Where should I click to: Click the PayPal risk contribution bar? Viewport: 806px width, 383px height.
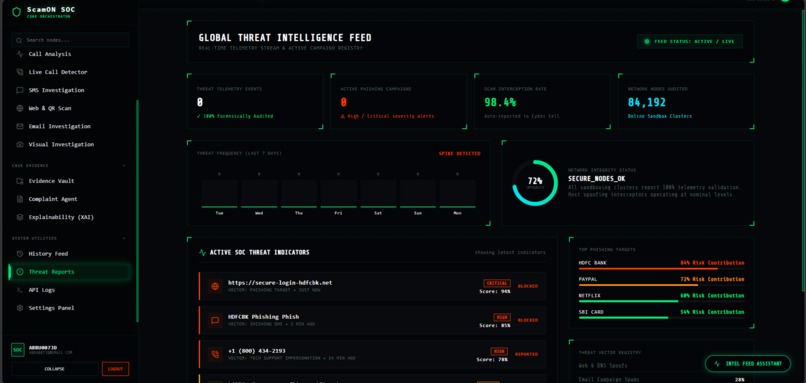tap(661, 285)
